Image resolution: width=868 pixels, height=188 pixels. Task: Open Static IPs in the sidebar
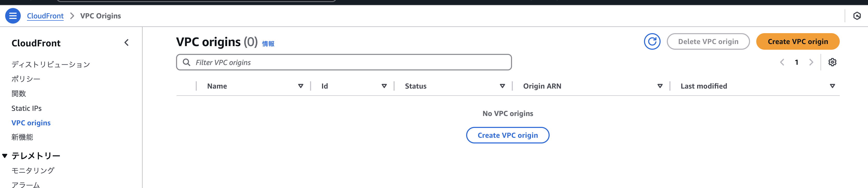[x=27, y=108]
